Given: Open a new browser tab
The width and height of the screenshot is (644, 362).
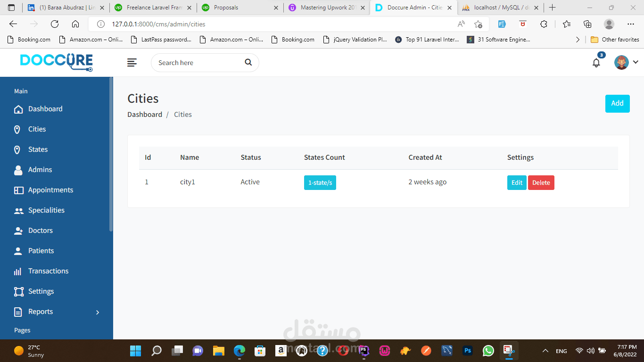Looking at the screenshot, I should click(x=553, y=8).
